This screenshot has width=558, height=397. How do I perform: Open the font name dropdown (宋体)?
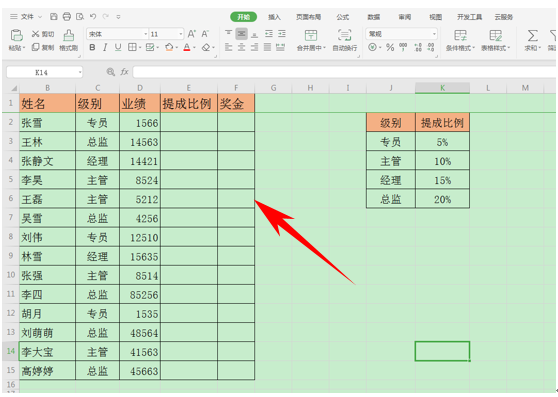click(x=146, y=34)
